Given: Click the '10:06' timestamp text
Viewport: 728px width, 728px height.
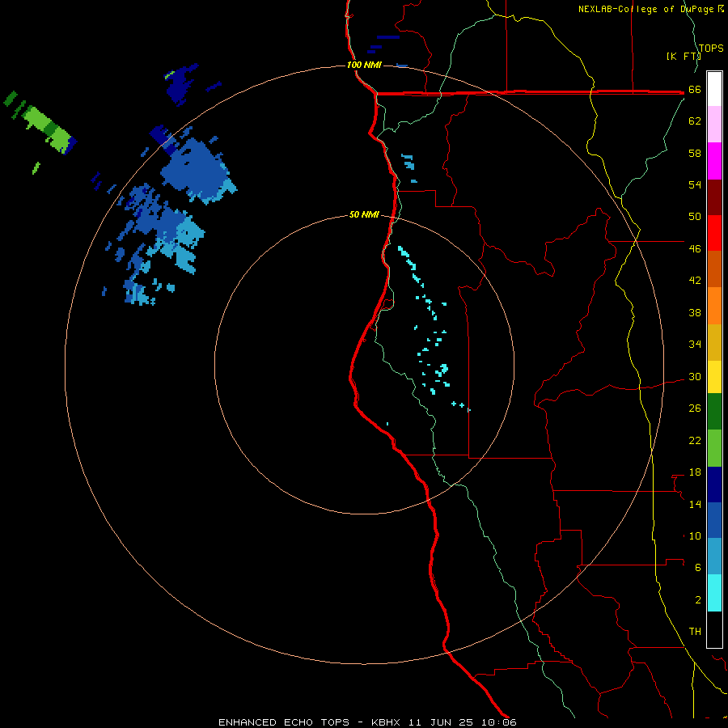Looking at the screenshot, I should pyautogui.click(x=498, y=722).
